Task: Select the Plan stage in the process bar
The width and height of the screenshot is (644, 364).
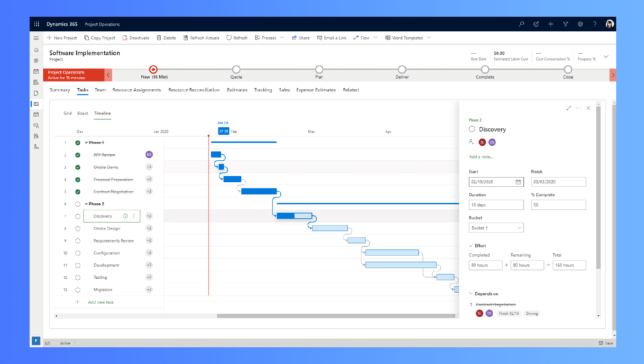Action: [319, 69]
